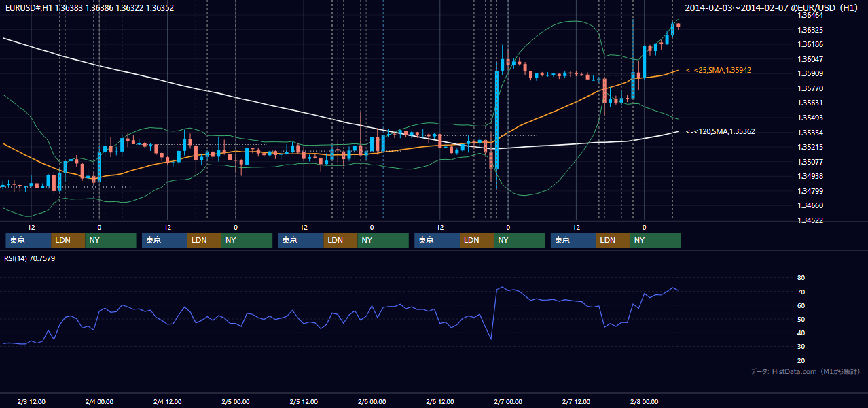This screenshot has width=868, height=408.
Task: Choose the LDN session block for 2/6
Action: point(477,240)
